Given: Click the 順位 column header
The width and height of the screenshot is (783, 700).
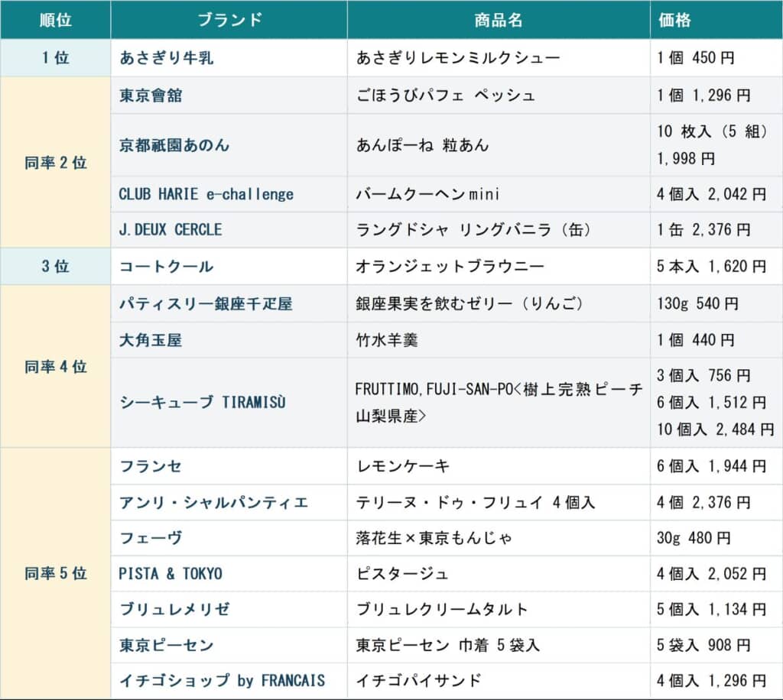Looking at the screenshot, I should pyautogui.click(x=55, y=20).
